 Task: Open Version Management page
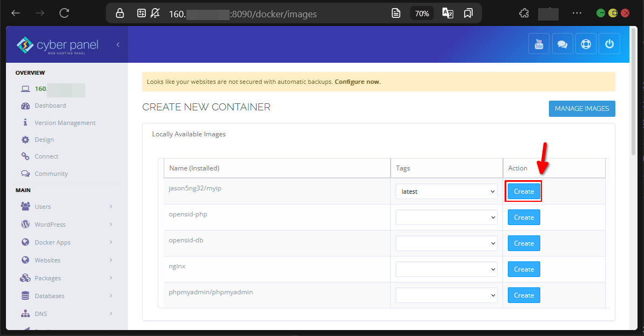65,123
